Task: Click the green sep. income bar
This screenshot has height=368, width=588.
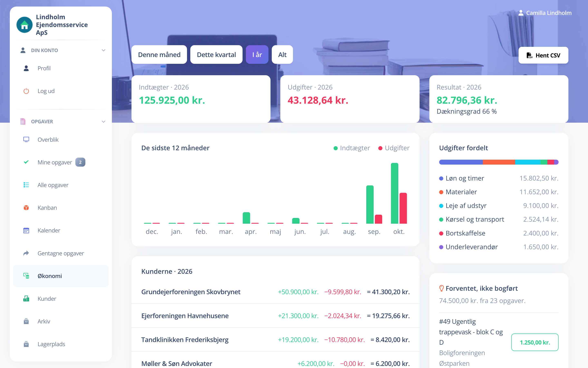Action: (370, 204)
